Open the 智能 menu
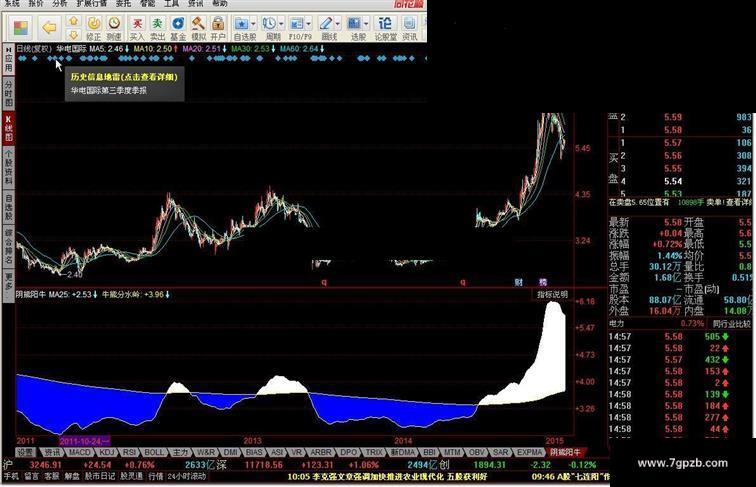This screenshot has width=756, height=487. point(148,3)
